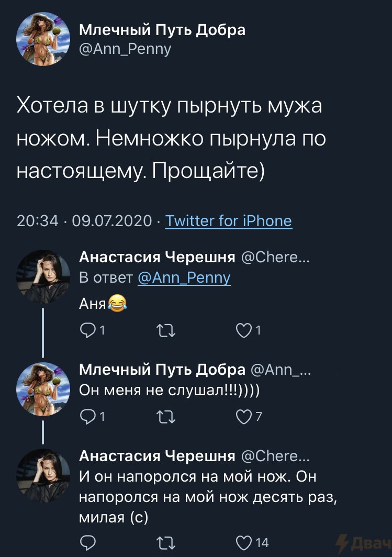Open the "Twitter for iPhone" source link
The width and height of the screenshot is (392, 557).
pyautogui.click(x=228, y=221)
